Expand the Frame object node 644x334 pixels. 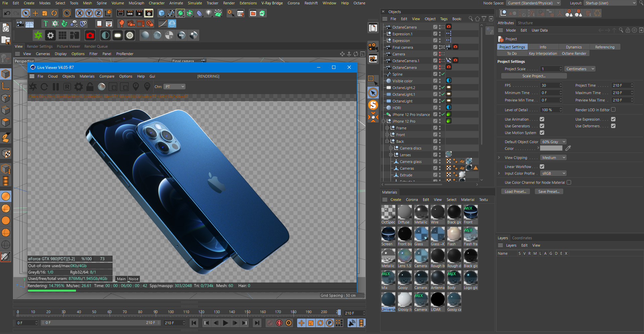(387, 128)
